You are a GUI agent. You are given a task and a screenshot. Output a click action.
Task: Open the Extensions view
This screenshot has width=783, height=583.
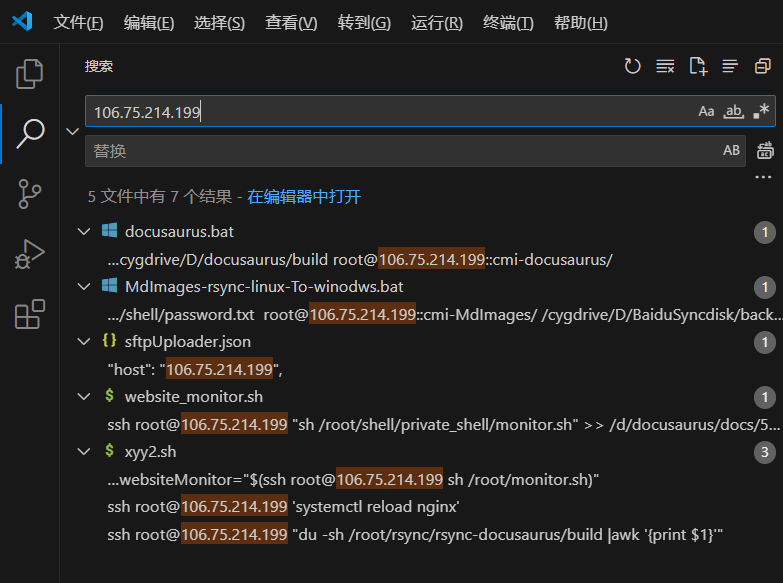(x=30, y=314)
